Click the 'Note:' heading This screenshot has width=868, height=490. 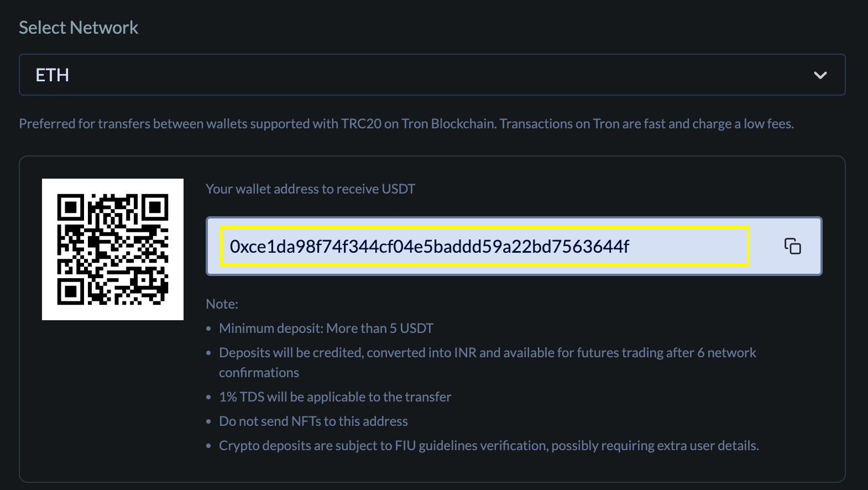click(x=222, y=304)
